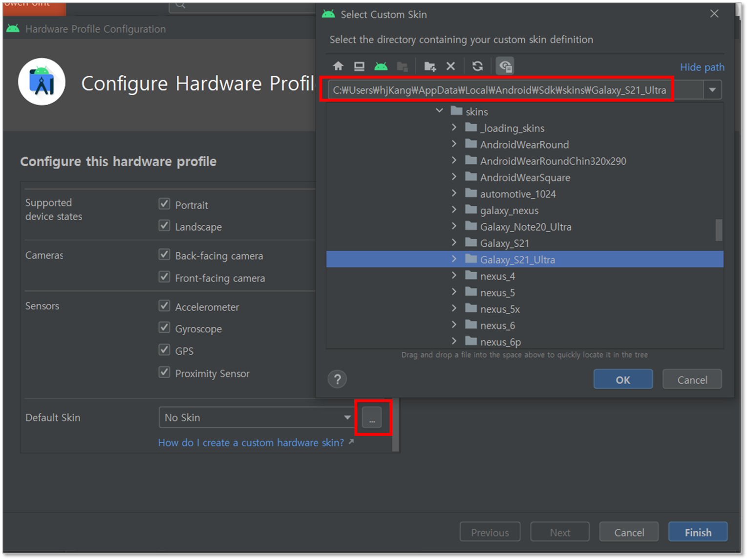Select the AndroidWearSquare folder
The width and height of the screenshot is (748, 560).
pyautogui.click(x=525, y=177)
